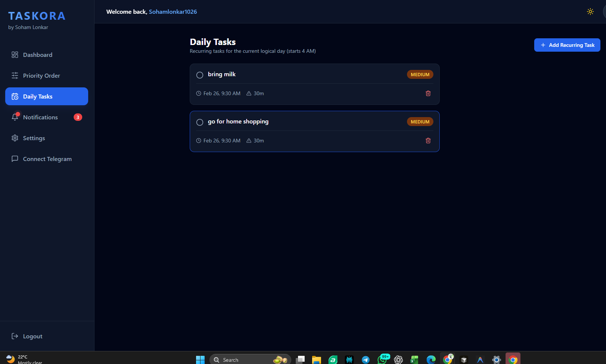
Task: Open the Sohamlonkar1026 profile link
Action: tap(173, 12)
